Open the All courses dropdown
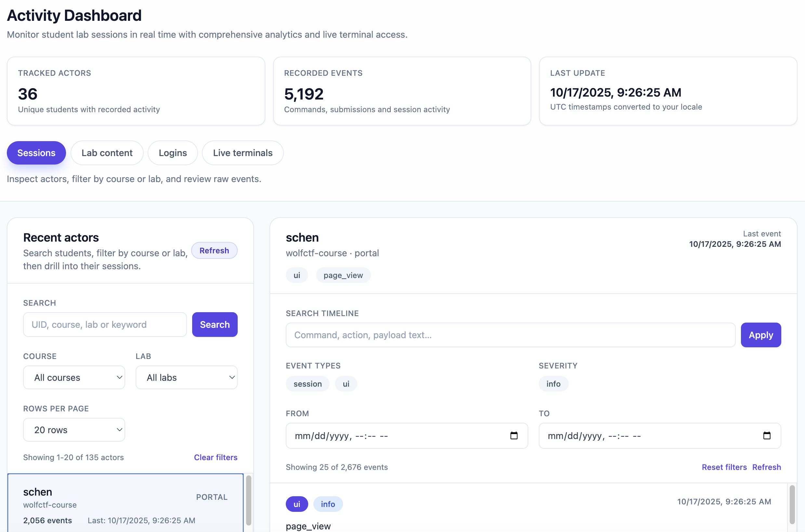The width and height of the screenshot is (805, 532). [x=74, y=377]
